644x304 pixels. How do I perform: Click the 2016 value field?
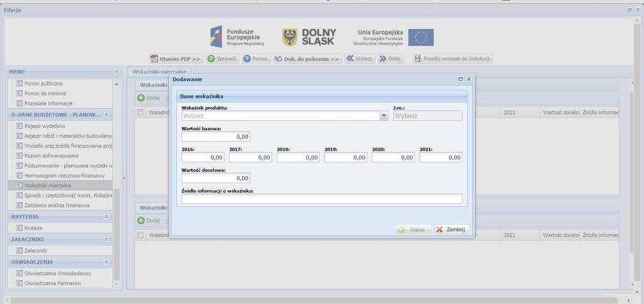pos(203,157)
